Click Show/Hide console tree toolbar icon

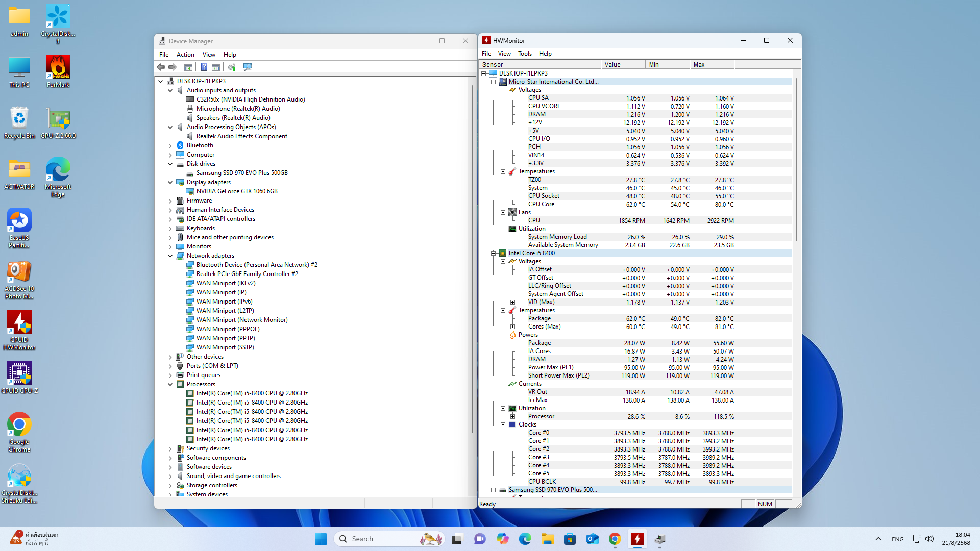tap(188, 67)
